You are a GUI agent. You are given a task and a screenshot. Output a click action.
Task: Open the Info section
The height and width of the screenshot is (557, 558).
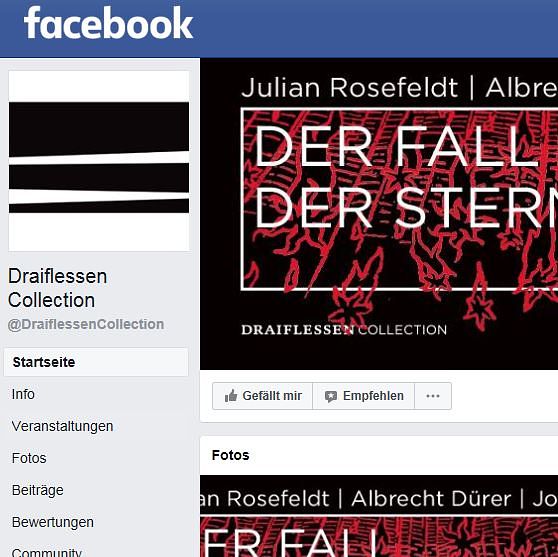tap(23, 394)
